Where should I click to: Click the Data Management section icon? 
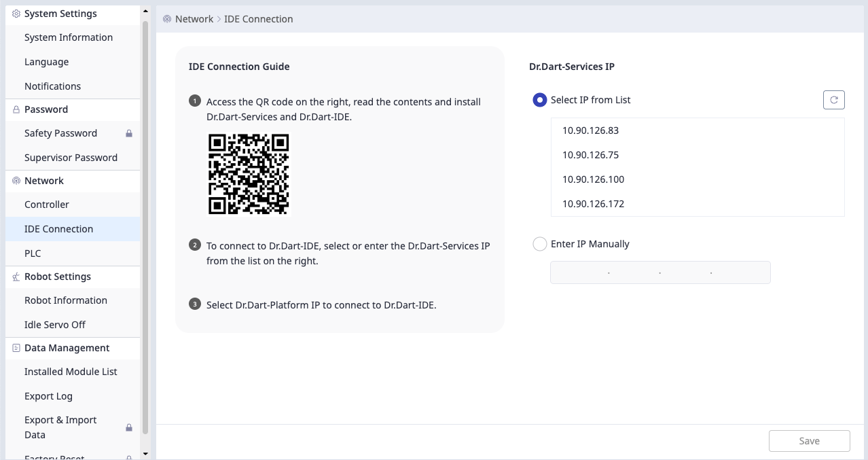tap(16, 348)
